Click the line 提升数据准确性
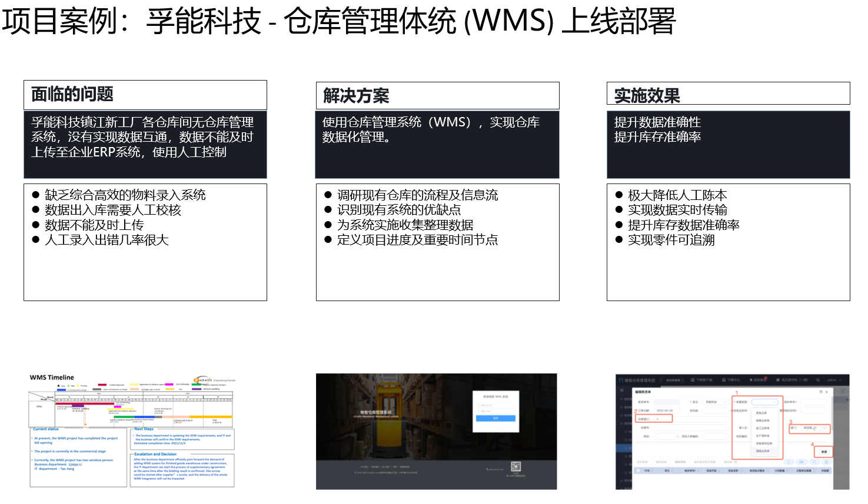The height and width of the screenshot is (504, 868). tap(657, 122)
